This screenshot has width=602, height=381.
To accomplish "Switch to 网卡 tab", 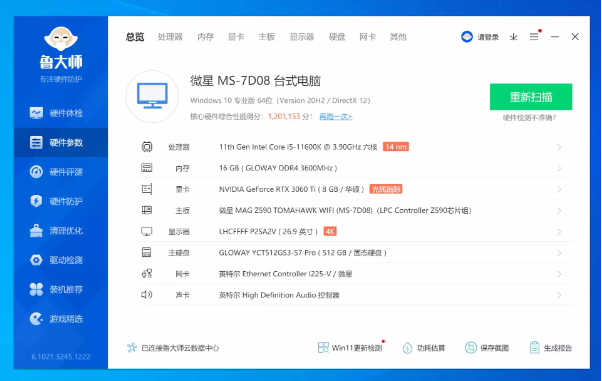I will [367, 37].
